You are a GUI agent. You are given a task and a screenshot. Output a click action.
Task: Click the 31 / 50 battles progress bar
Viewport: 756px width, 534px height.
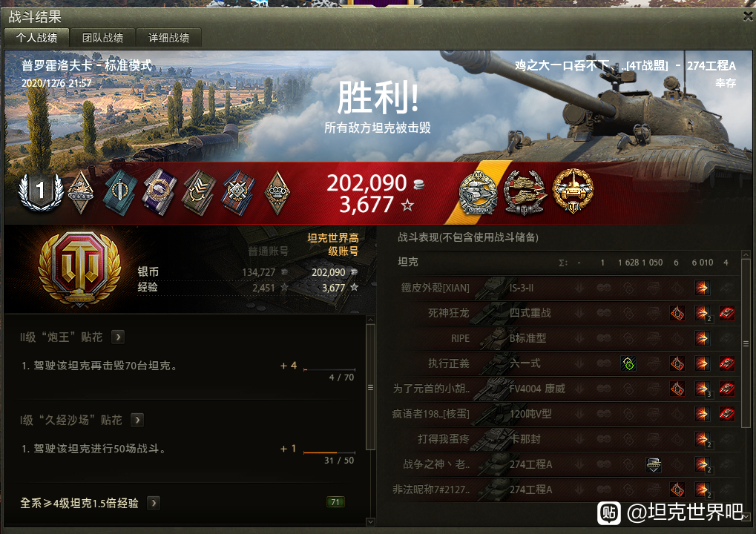(x=329, y=453)
